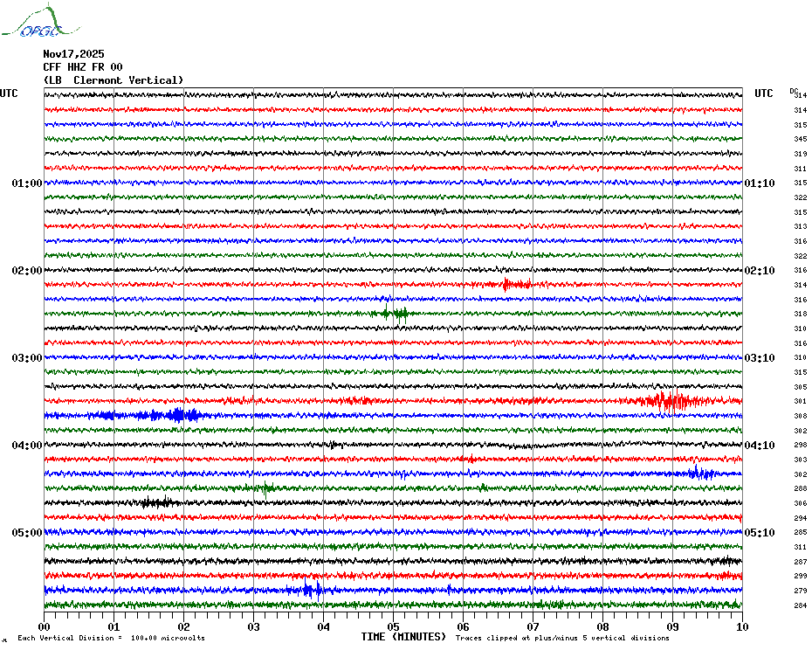This screenshot has height=650, width=812.
Task: Click the 08 minute axis tick label
Action: click(x=602, y=627)
